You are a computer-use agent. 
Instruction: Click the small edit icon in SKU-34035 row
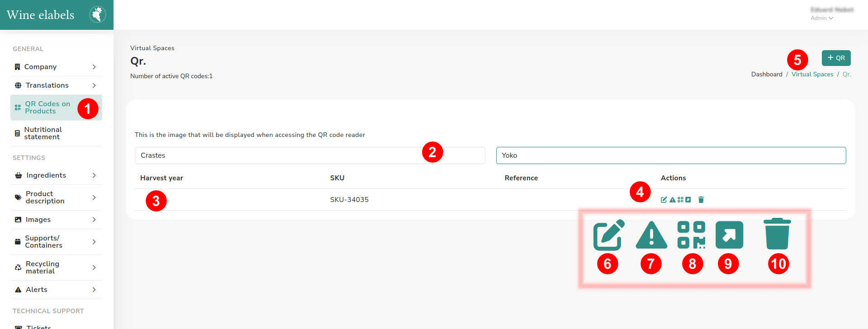pos(664,200)
